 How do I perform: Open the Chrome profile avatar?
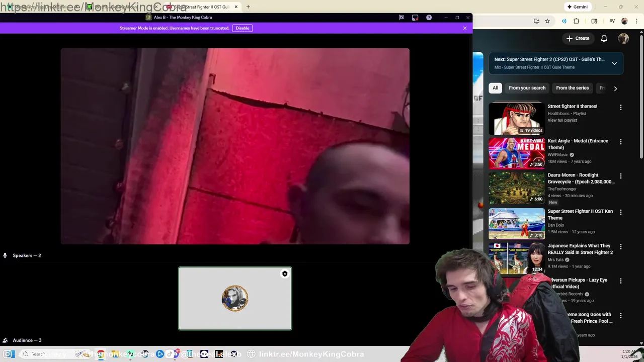coord(624,21)
